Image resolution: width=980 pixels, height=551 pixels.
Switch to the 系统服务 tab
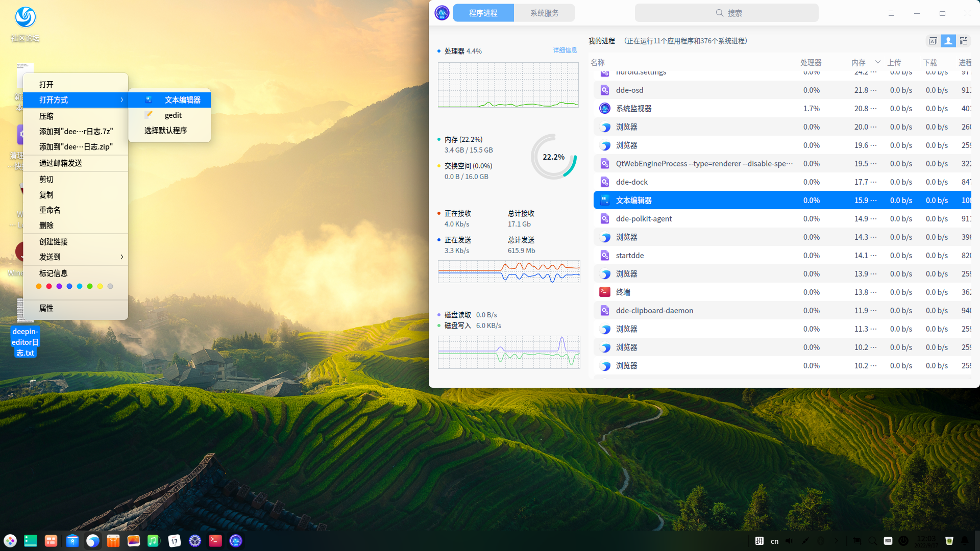click(544, 13)
